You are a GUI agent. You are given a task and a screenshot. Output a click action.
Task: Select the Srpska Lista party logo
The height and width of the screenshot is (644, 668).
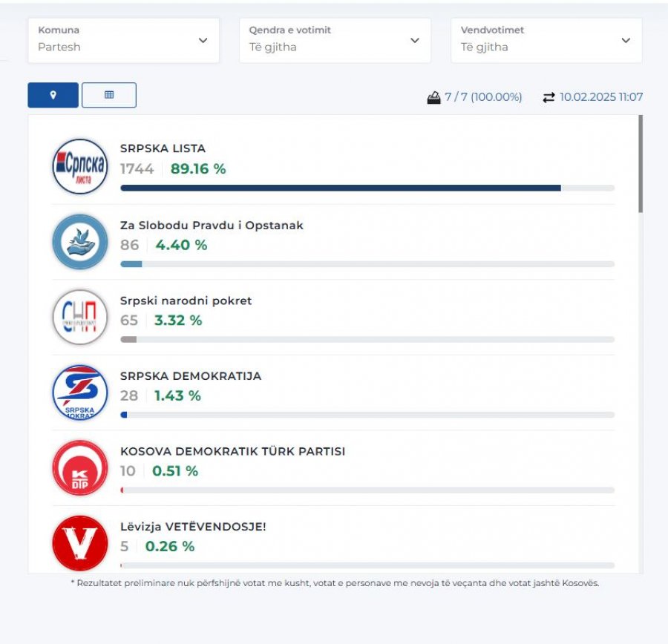[x=80, y=166]
